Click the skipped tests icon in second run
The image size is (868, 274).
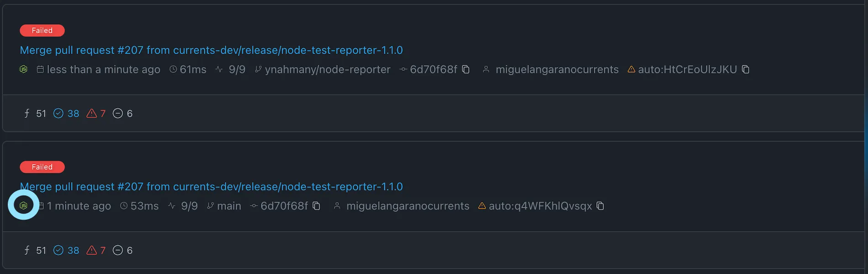click(x=118, y=250)
